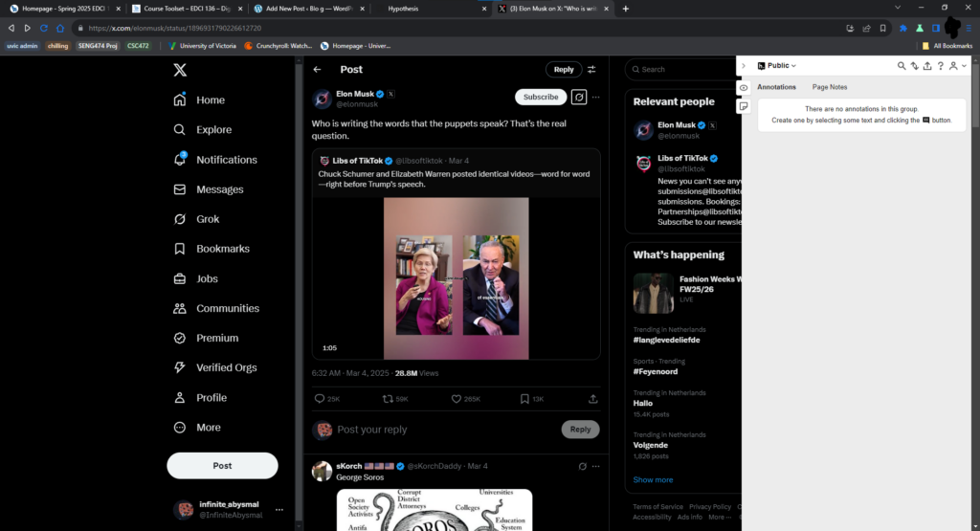Click the X logo in the sidebar
This screenshot has width=980, height=531.
click(180, 70)
